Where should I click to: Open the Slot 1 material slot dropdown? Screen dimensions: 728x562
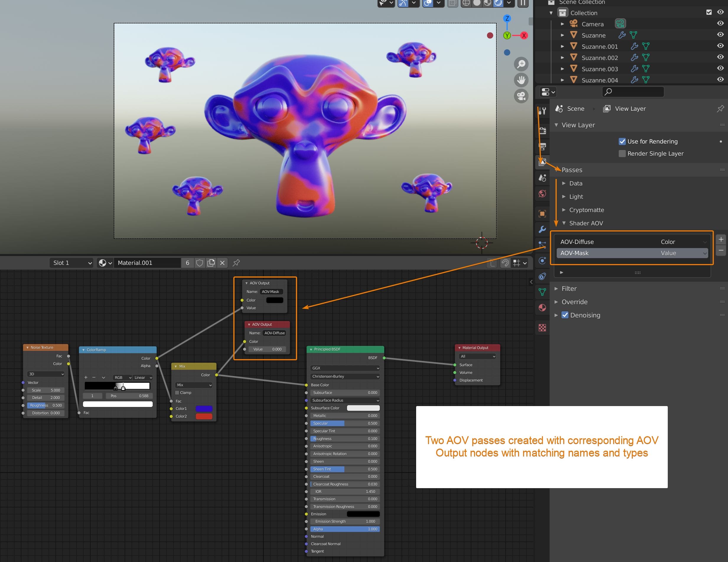pos(71,263)
